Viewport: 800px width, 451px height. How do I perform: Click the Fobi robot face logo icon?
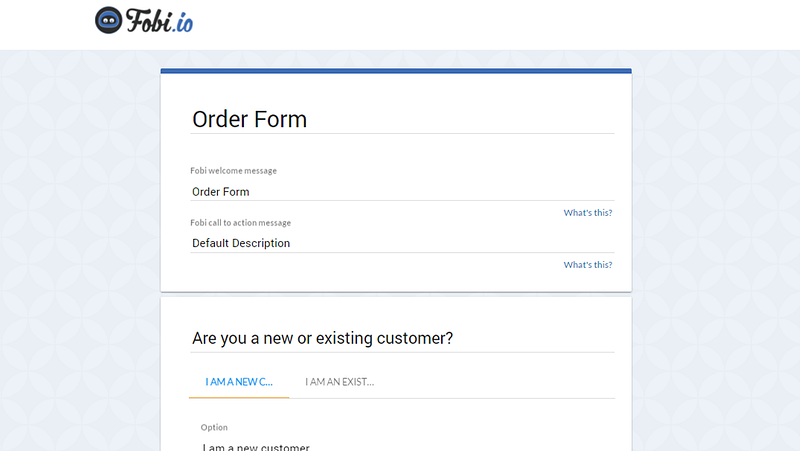click(x=109, y=20)
